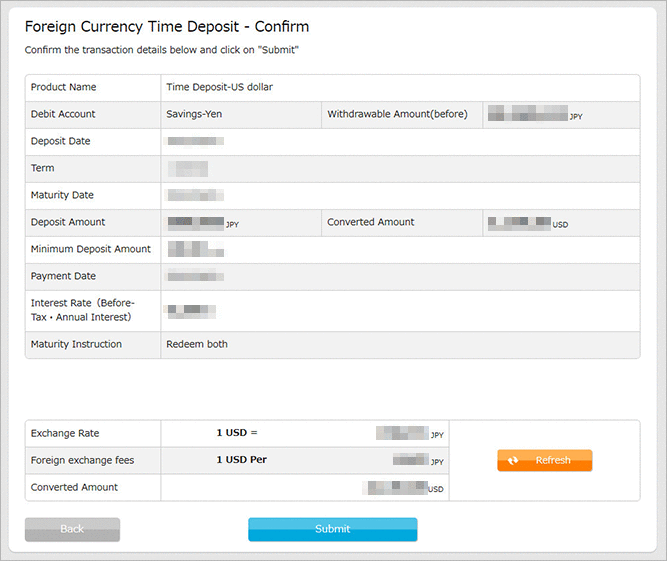Click the Maturity Instruction row label
Screen dimensions: 667x561
tap(76, 344)
